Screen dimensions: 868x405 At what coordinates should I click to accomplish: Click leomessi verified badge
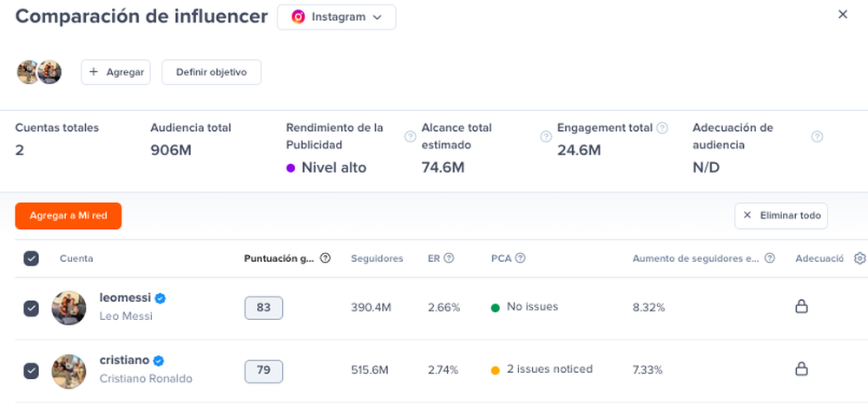161,298
